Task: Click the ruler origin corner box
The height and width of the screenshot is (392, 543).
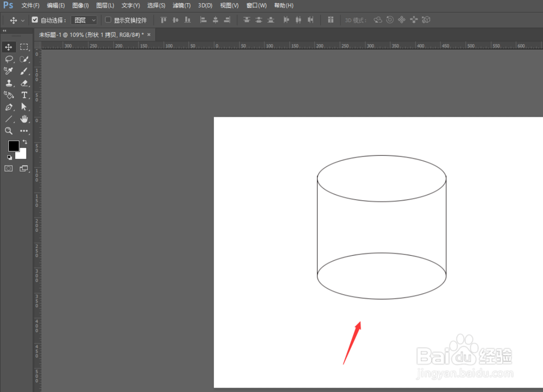Action: pyautogui.click(x=37, y=46)
